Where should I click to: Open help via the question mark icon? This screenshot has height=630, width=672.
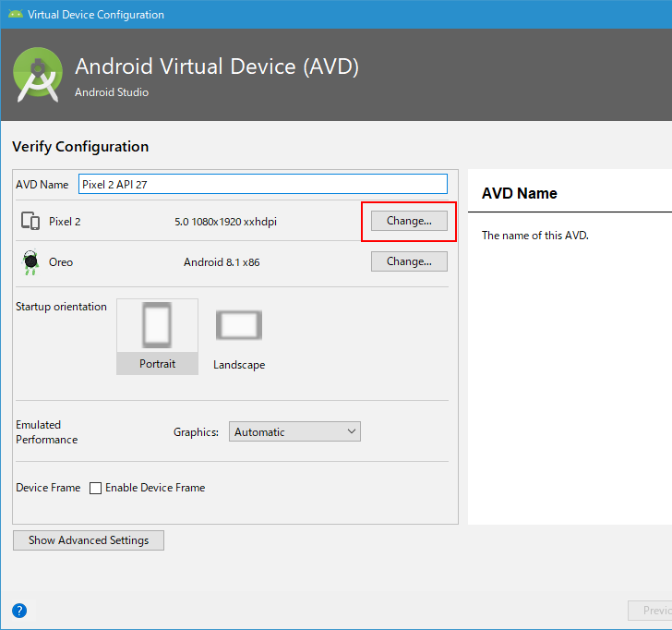(x=19, y=611)
